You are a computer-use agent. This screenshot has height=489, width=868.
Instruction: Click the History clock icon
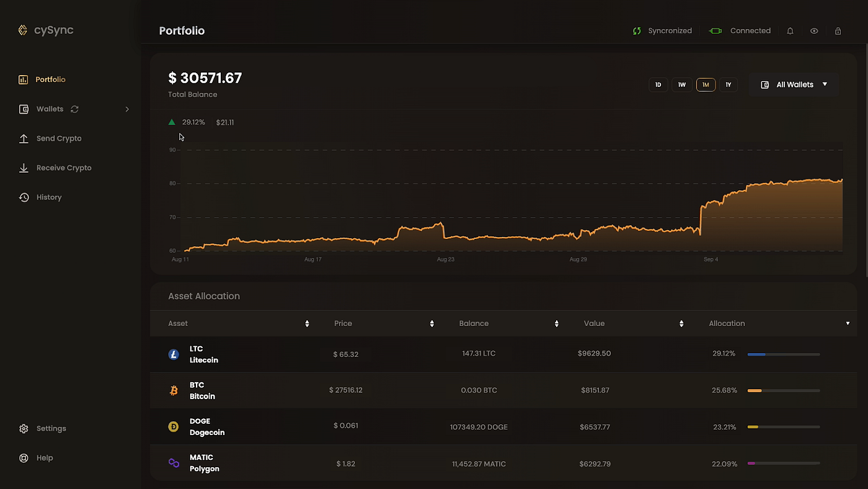tap(24, 197)
